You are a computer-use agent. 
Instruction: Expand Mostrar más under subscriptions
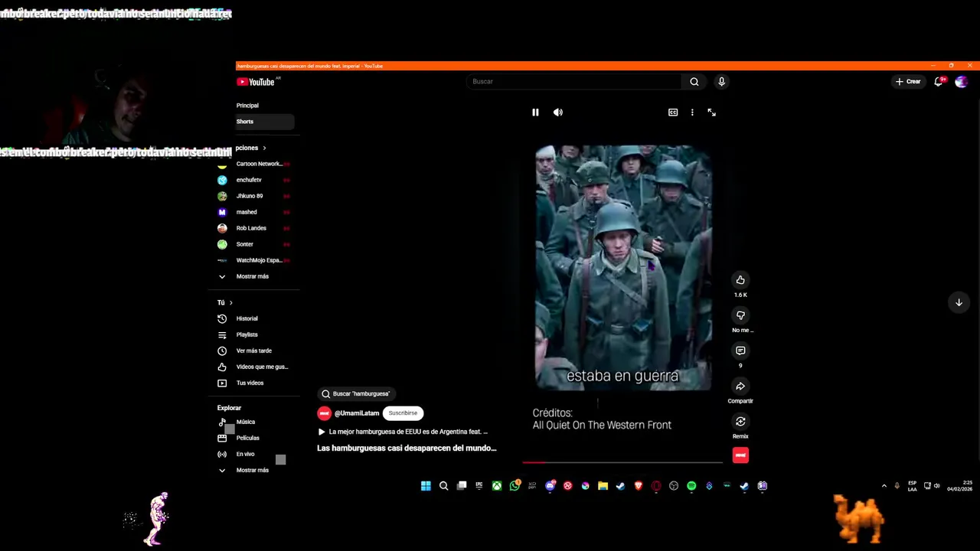pos(253,276)
